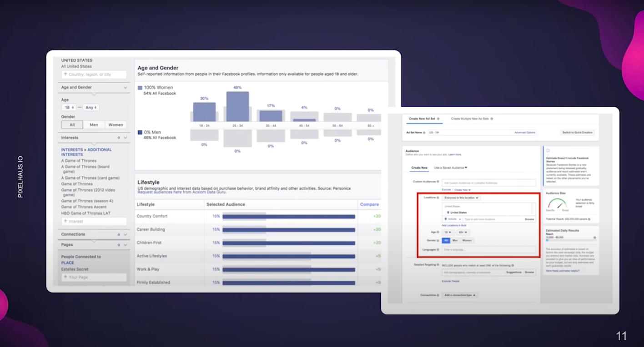This screenshot has height=347, width=644.
Task: Select All gender in Audience Insights
Action: (x=72, y=125)
